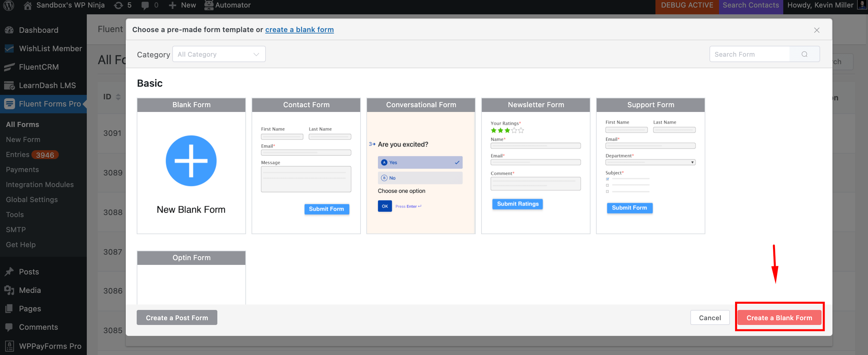This screenshot has width=868, height=355.
Task: Click form ID 3087 in table
Action: tap(113, 252)
